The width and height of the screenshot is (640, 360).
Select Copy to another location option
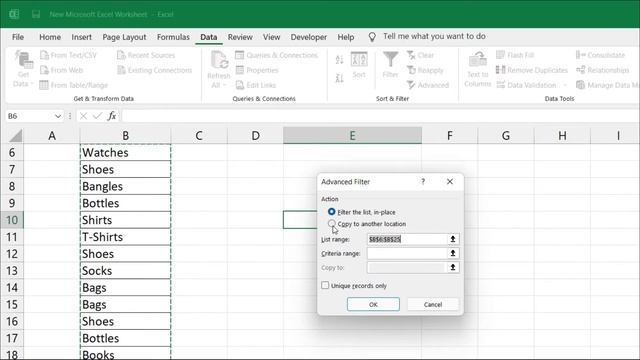click(x=367, y=224)
